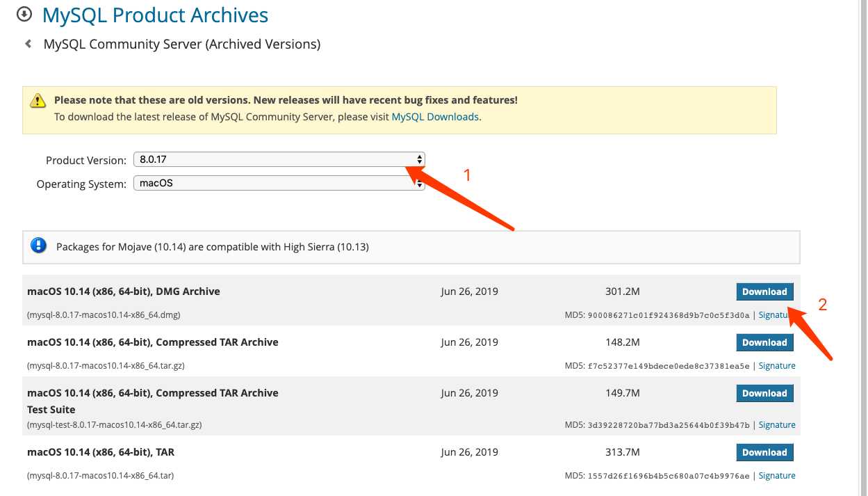Click the bold old versions warning text
The height and width of the screenshot is (496, 868).
click(x=286, y=100)
